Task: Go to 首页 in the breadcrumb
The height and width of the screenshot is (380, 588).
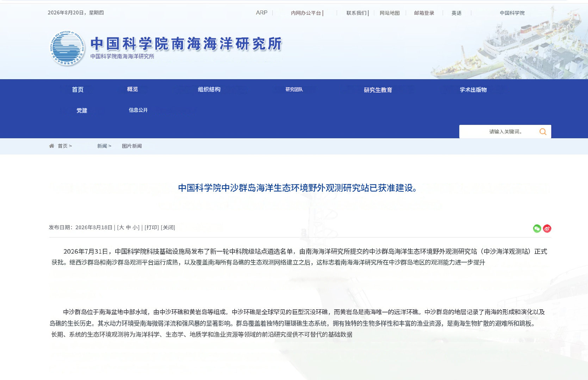Action: point(63,146)
